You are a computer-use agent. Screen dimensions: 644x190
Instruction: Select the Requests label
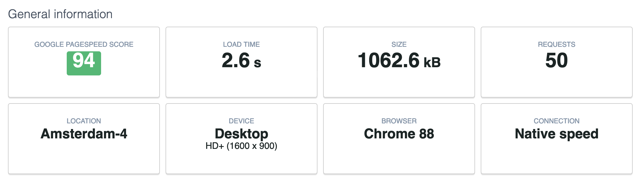[557, 45]
